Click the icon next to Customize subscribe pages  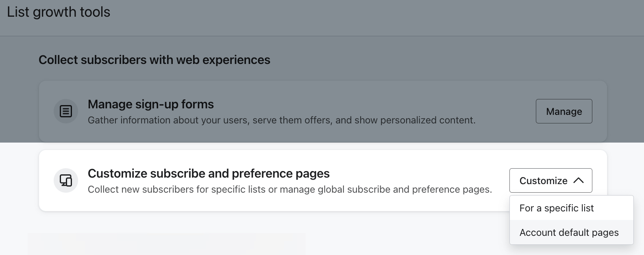pos(65,180)
